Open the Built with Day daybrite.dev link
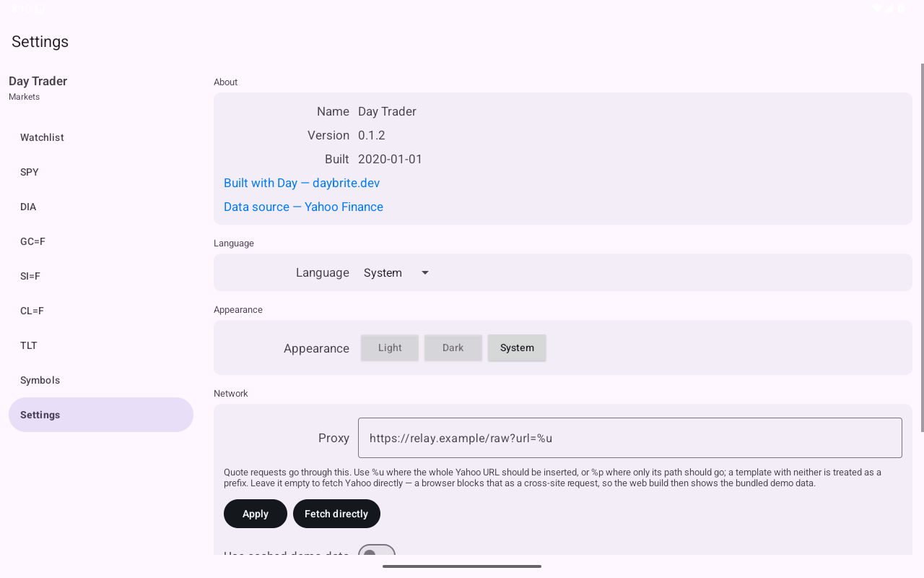 (302, 183)
